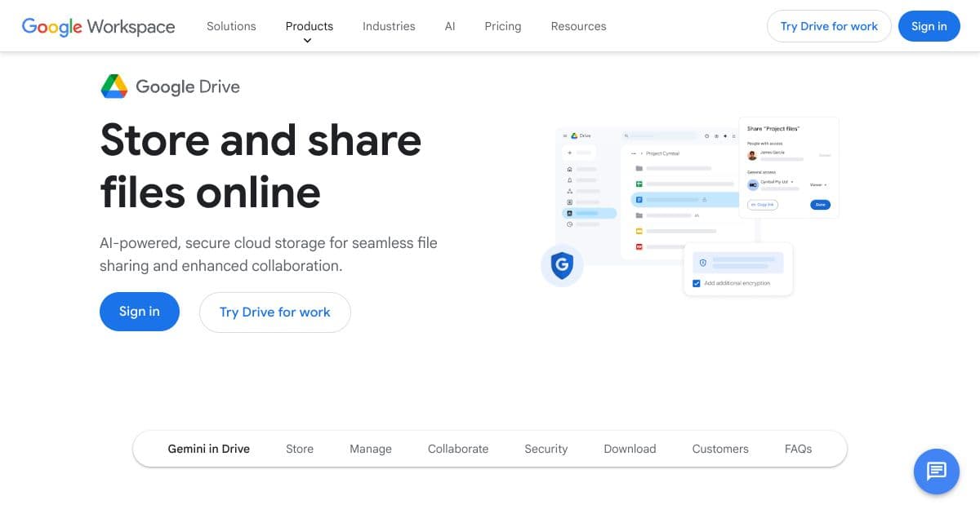Viewport: 980px width, 514px height.
Task: Click the Google Drive triangle logo
Action: click(573, 135)
